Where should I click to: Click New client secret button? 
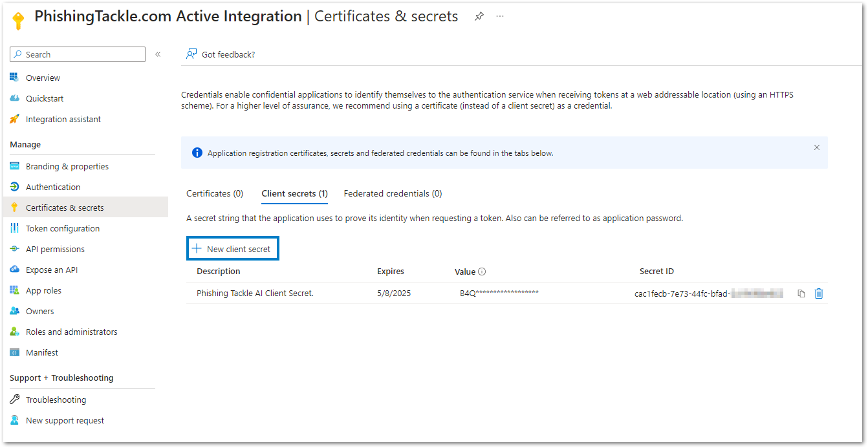click(x=233, y=249)
